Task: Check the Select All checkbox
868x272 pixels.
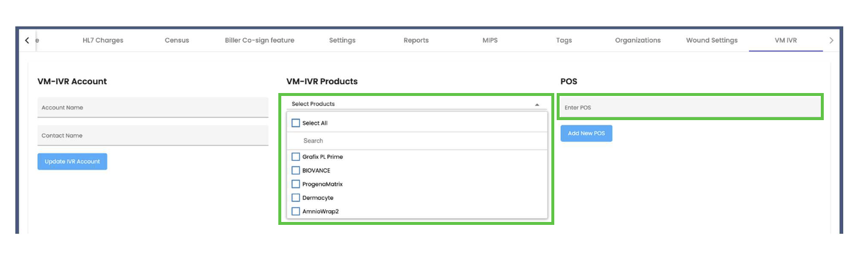Action: 296,123
